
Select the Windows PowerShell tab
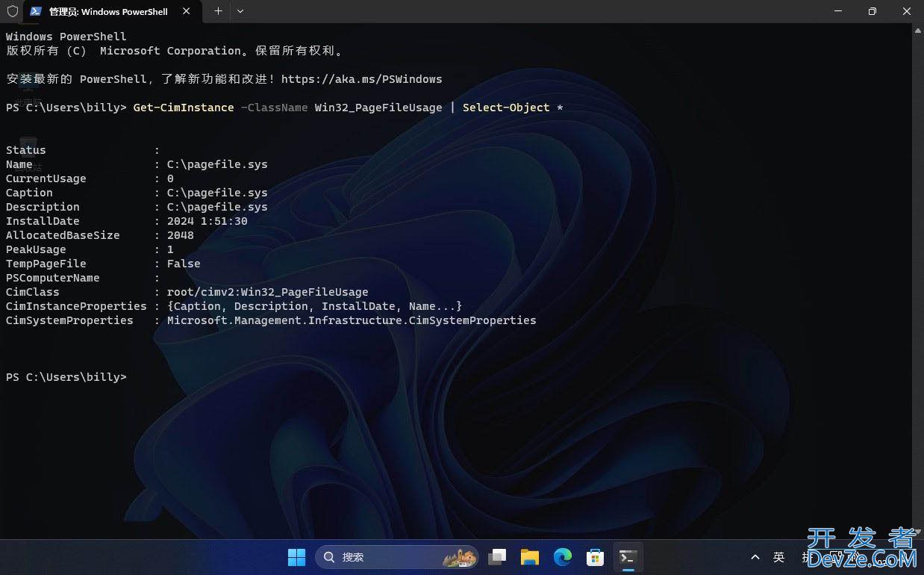click(x=112, y=11)
